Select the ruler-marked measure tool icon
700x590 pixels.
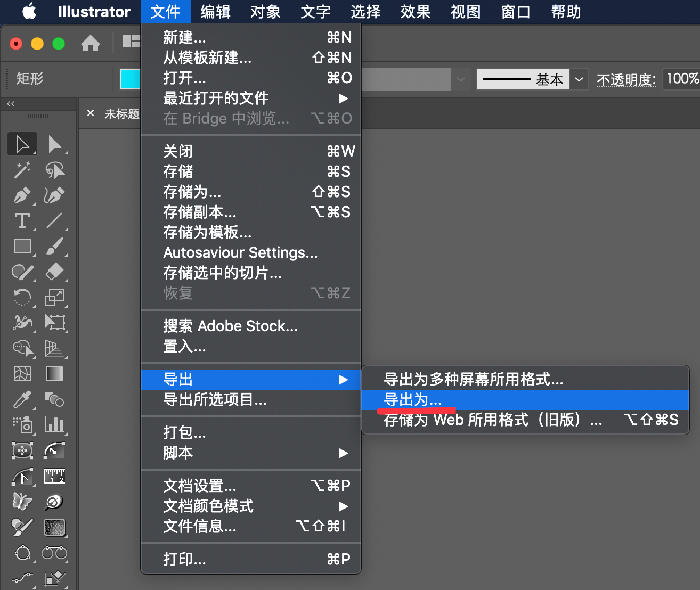tap(54, 476)
